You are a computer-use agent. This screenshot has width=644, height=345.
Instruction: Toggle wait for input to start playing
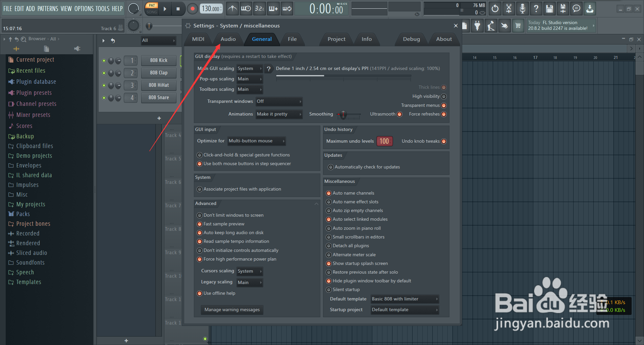click(x=246, y=9)
